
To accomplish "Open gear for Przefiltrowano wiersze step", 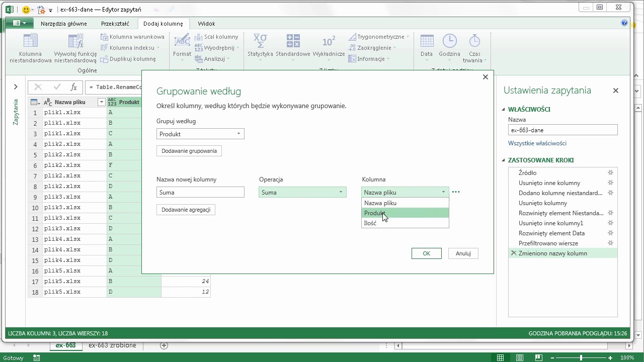I will [610, 243].
